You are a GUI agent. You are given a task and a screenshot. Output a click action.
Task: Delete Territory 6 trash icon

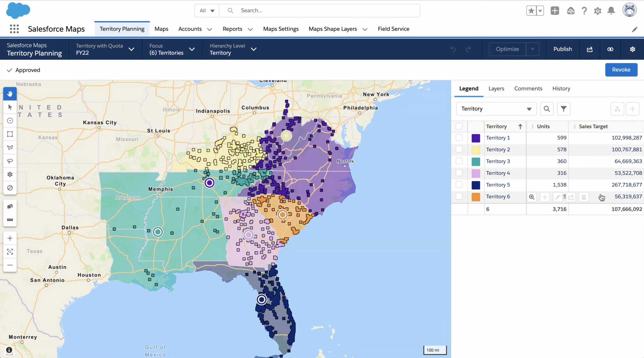coord(584,197)
